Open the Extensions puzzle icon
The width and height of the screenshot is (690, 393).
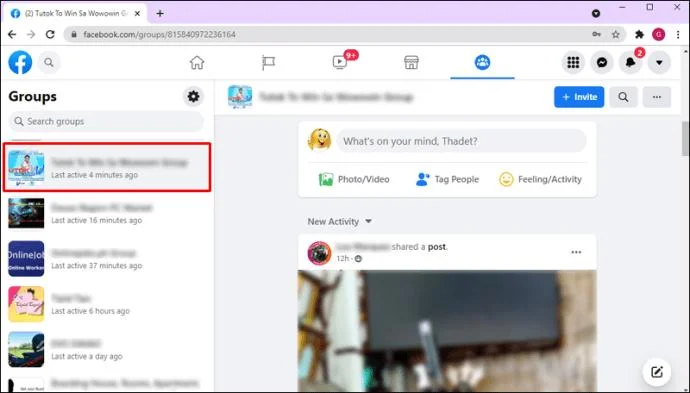(x=639, y=34)
